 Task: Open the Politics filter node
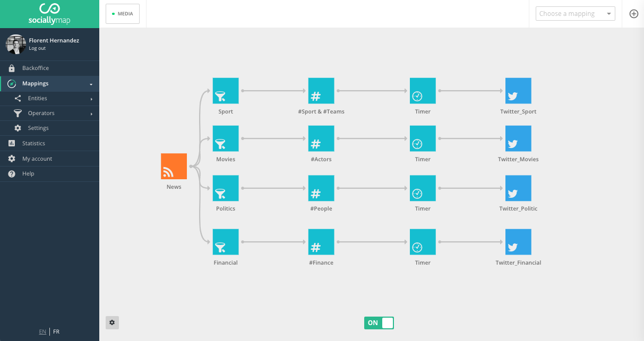[x=226, y=188]
